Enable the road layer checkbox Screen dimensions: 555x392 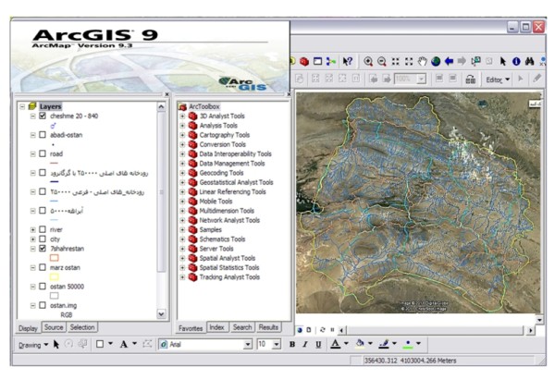tap(43, 153)
